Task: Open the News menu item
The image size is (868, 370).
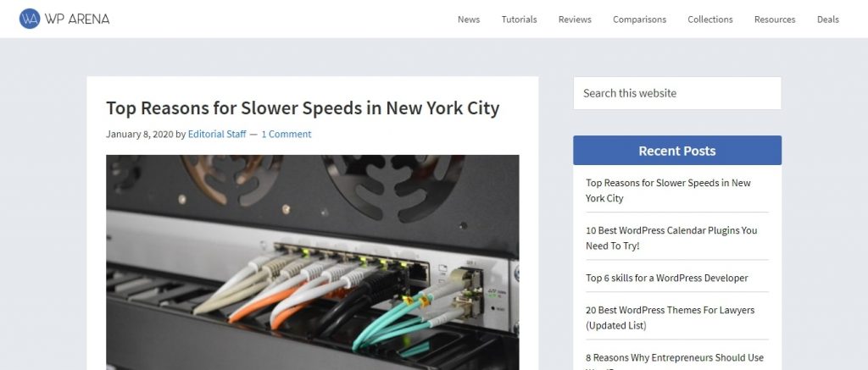Action: (468, 19)
